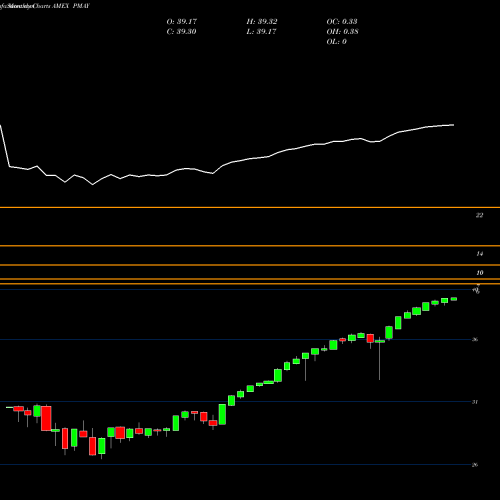Click the AMEX PMAY chart title

[71, 6]
